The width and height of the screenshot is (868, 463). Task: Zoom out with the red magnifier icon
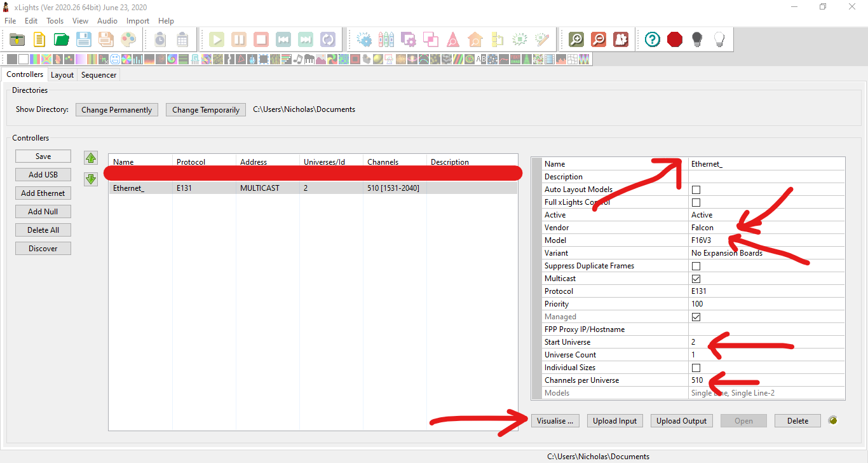pos(599,39)
